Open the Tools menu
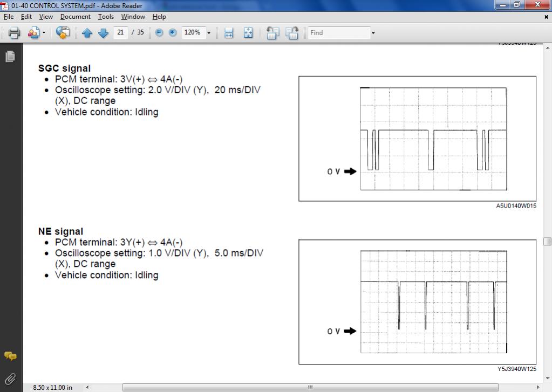Image resolution: width=552 pixels, height=392 pixels. click(106, 17)
